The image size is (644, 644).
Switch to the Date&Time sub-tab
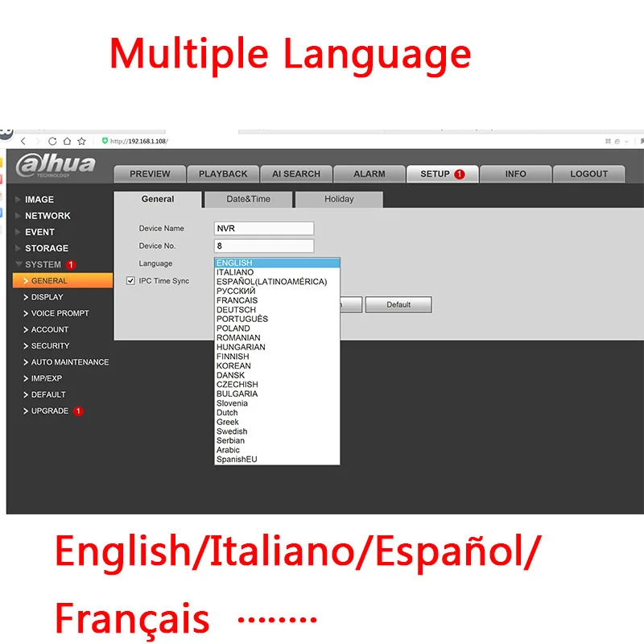click(x=249, y=199)
